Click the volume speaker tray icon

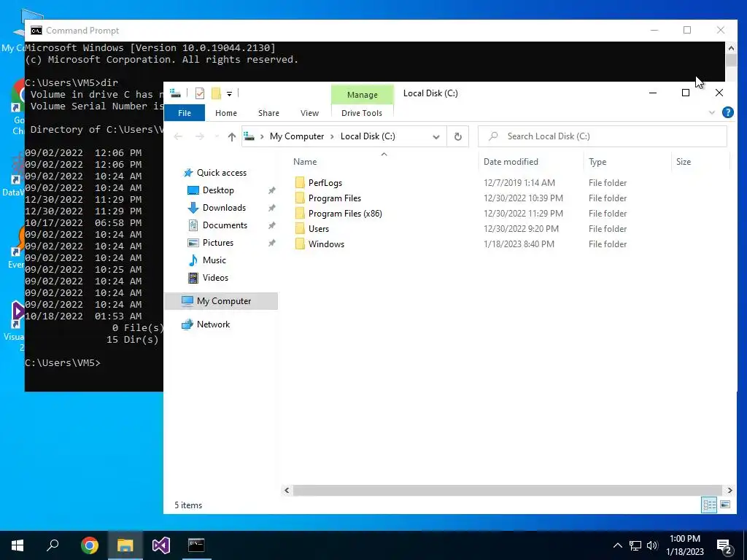point(652,545)
